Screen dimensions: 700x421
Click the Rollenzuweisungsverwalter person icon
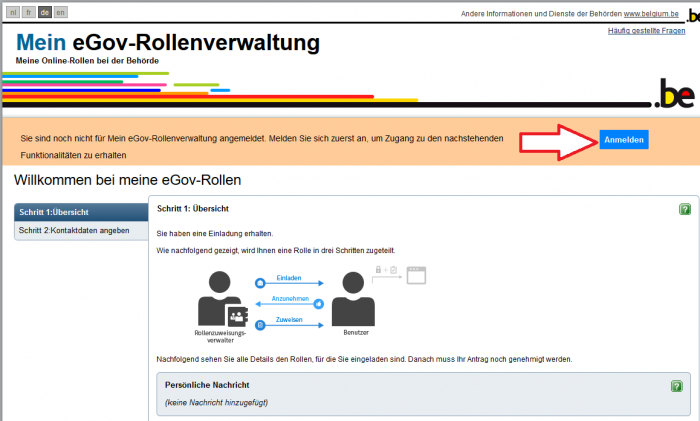[x=222, y=298]
